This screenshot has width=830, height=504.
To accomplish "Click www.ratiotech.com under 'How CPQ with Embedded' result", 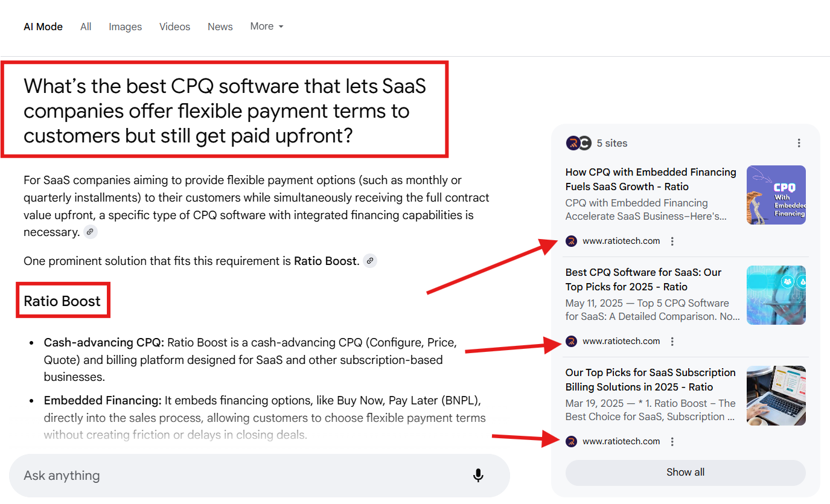I will tap(621, 241).
